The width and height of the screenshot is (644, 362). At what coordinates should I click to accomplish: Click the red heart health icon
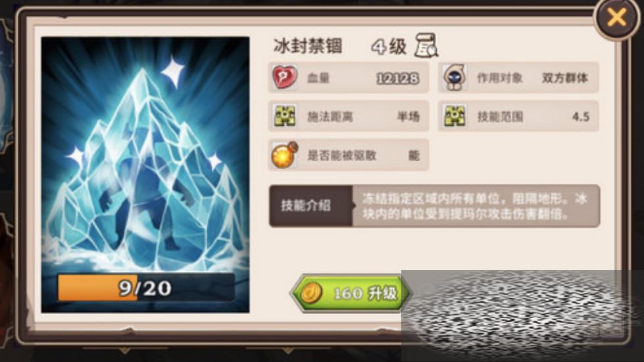(x=284, y=77)
